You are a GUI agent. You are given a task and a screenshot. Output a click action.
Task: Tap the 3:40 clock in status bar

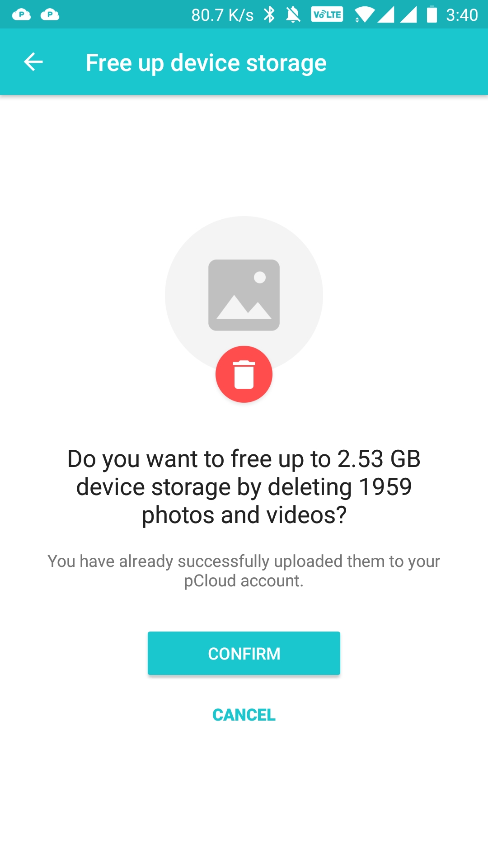coord(462,15)
